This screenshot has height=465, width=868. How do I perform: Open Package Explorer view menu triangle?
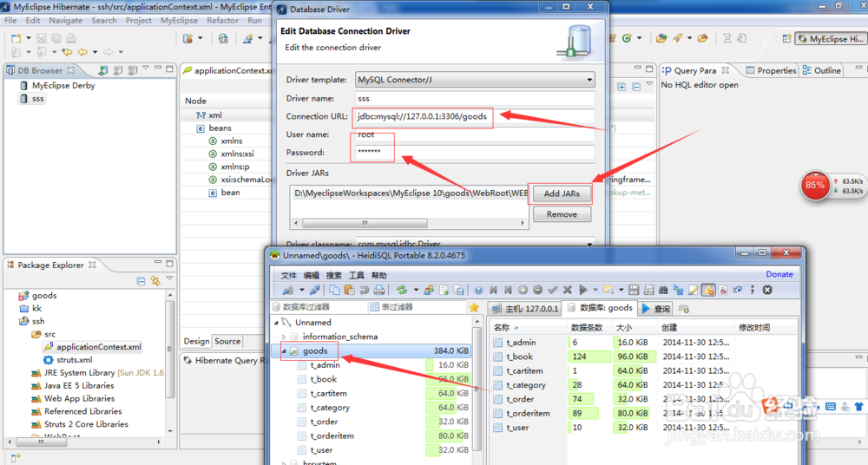pos(170,278)
